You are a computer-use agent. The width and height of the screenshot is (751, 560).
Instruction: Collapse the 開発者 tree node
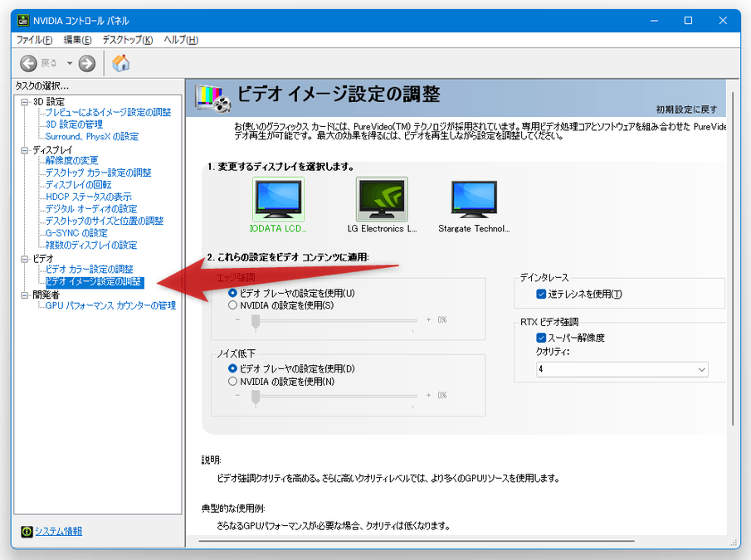[24, 295]
